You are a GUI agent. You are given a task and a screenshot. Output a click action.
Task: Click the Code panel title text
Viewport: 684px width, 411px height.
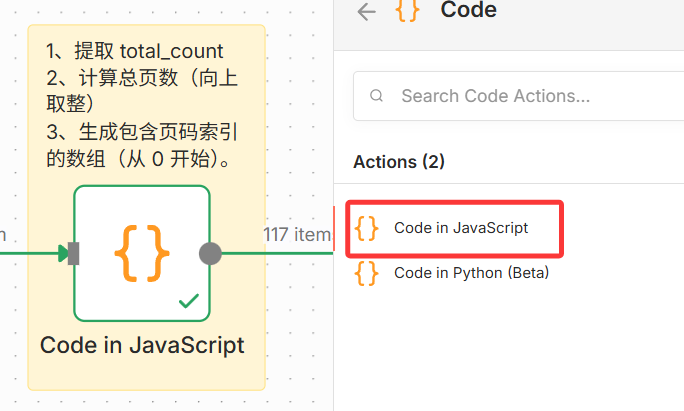468,11
